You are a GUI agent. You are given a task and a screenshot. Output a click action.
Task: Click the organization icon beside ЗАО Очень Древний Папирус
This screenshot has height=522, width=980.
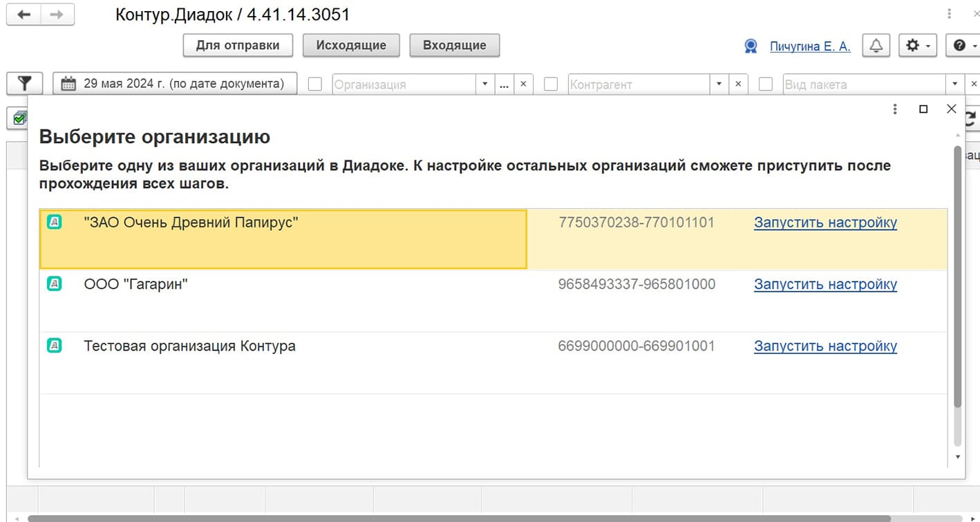[55, 222]
